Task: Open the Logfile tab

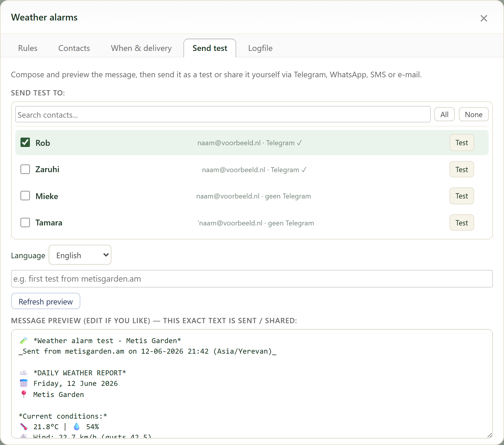Action: click(260, 48)
